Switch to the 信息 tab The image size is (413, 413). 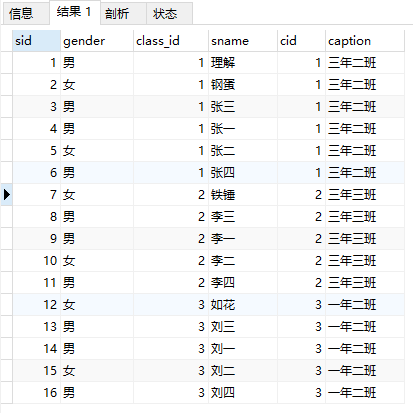click(26, 13)
